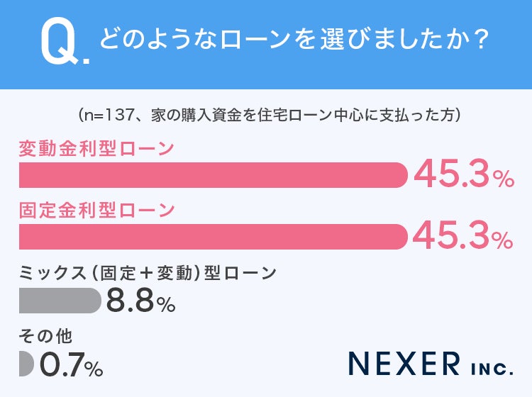Select the ミックス（固定＋変動）型ローン label
Screen dimensions: 532x397
click(148, 273)
